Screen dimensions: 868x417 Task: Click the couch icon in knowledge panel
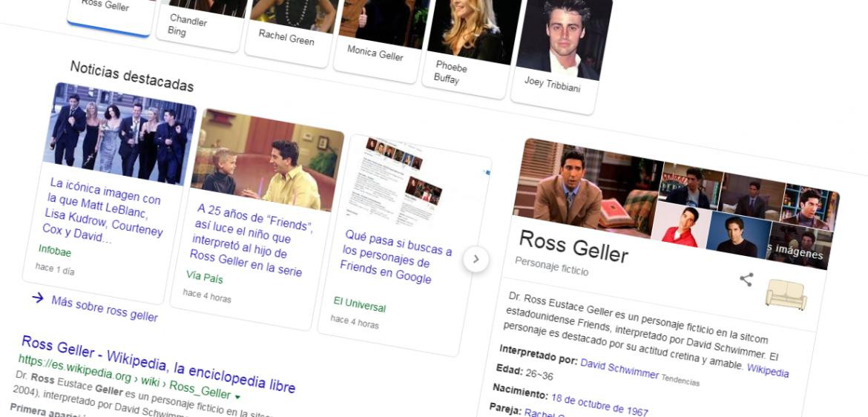click(786, 295)
